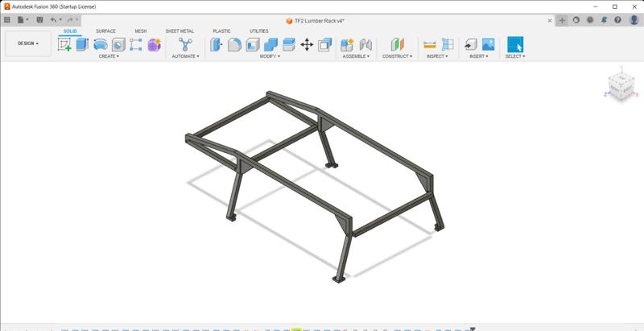
Task: Select the Create Sketch tool
Action: tap(64, 44)
